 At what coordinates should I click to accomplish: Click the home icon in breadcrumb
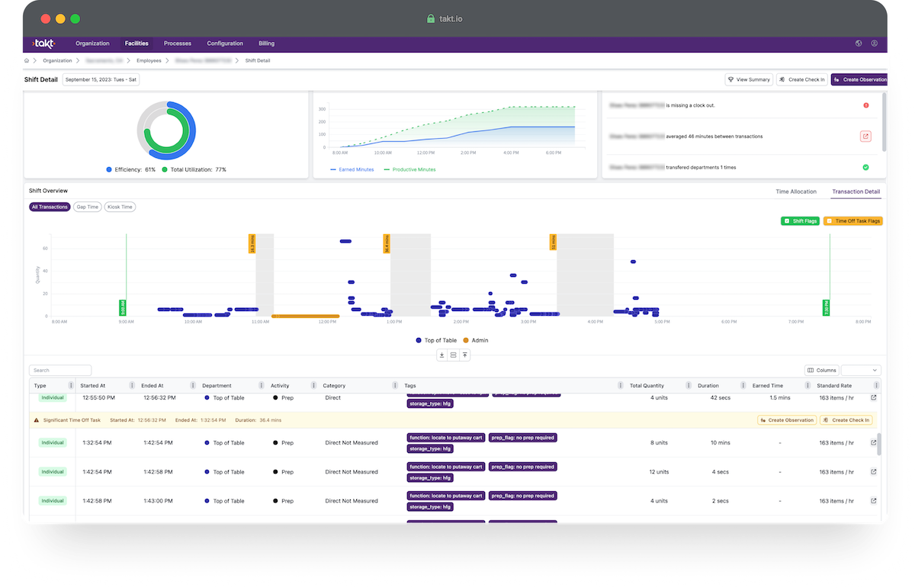[27, 60]
